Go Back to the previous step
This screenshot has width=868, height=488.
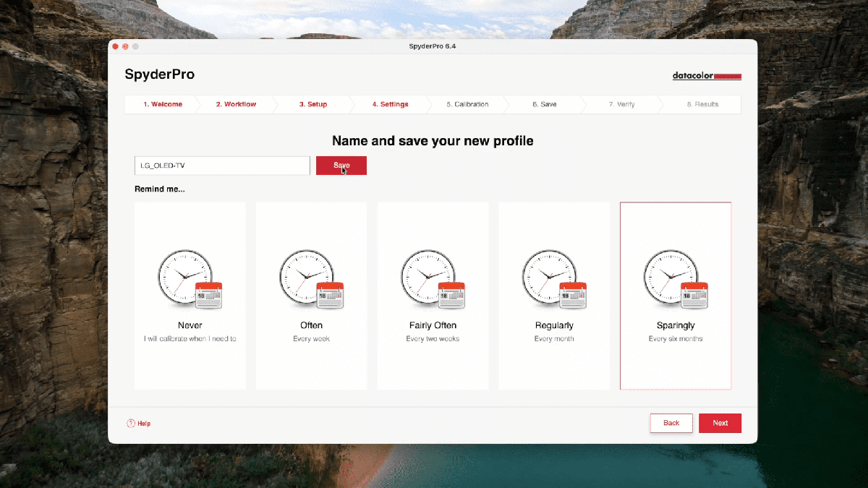click(671, 423)
